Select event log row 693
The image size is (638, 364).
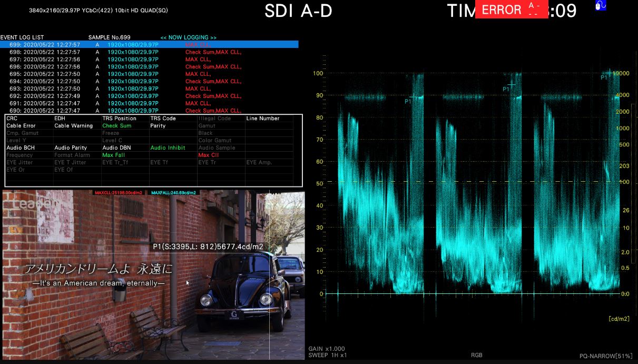click(x=149, y=89)
